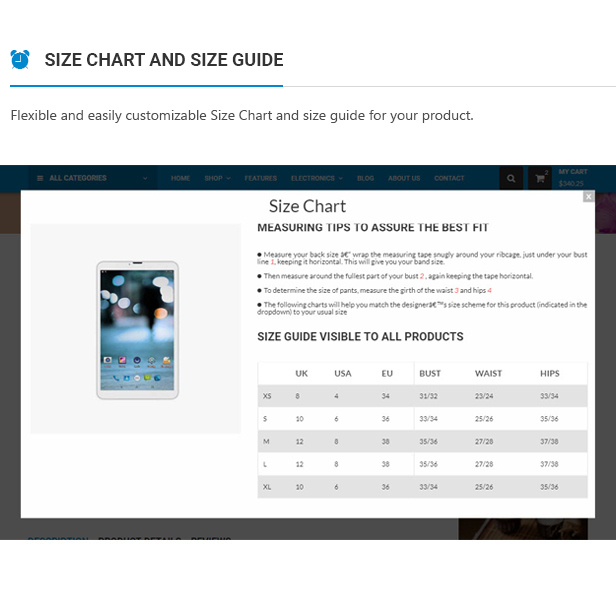Image resolution: width=616 pixels, height=610 pixels.
Task: Click the BUST column header
Action: (430, 374)
